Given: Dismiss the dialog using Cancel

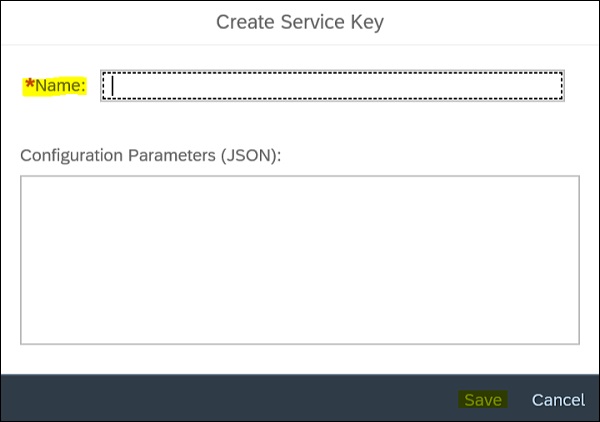Looking at the screenshot, I should pyautogui.click(x=558, y=399).
